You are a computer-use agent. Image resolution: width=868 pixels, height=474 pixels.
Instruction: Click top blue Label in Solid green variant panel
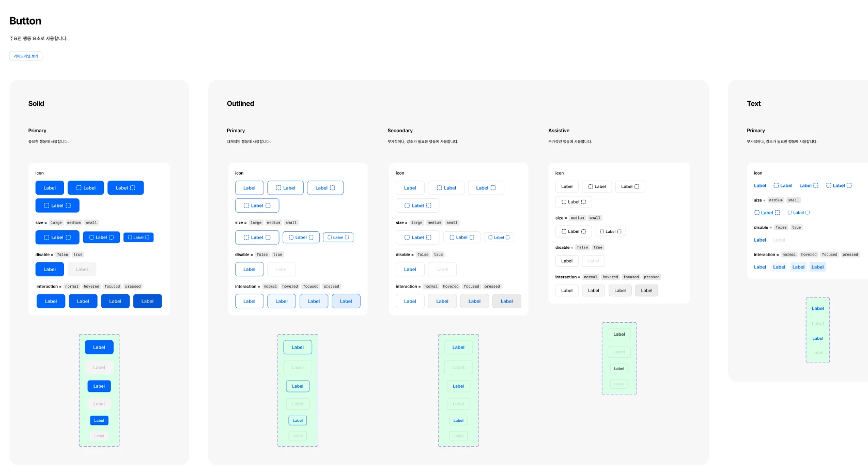pos(99,347)
